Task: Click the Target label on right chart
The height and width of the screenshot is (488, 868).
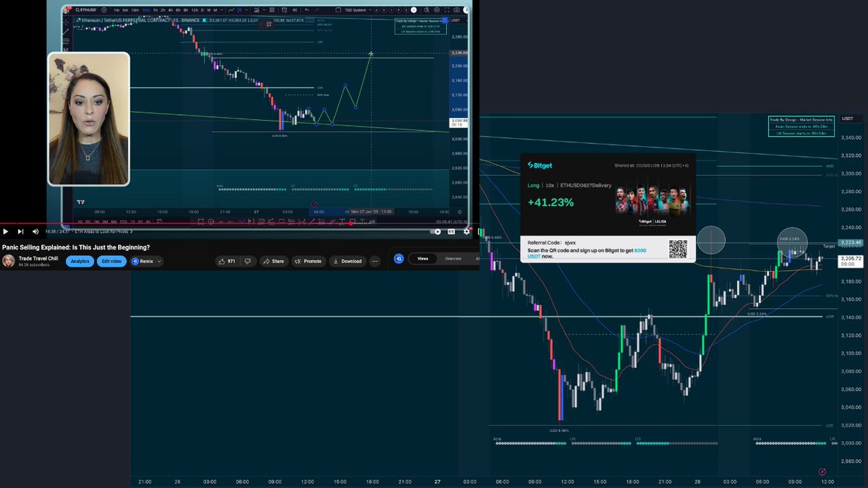Action: point(829,247)
